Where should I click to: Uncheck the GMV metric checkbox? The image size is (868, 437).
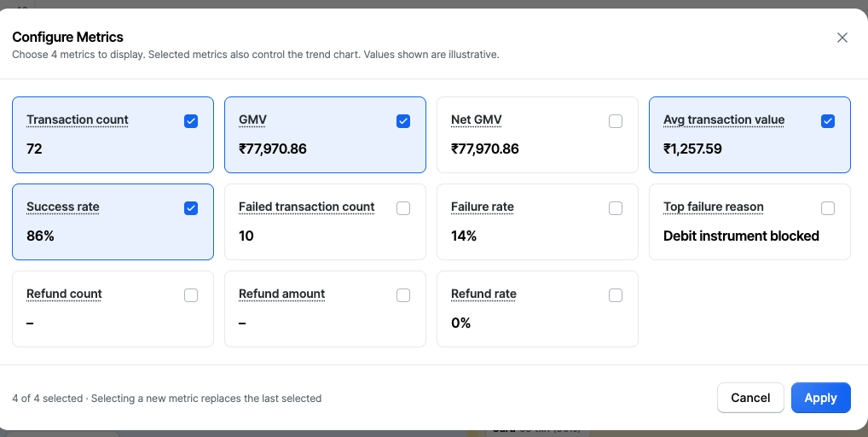point(403,120)
